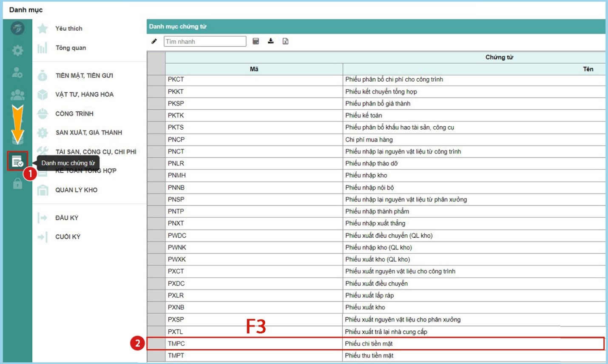Click the app logo at sidebar top

(x=17, y=28)
